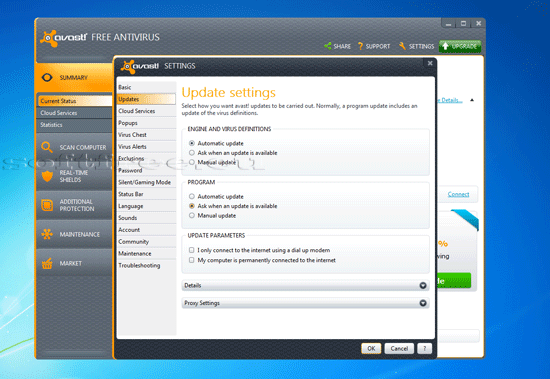Viewport: 550px width, 379px height.
Task: Open Cloud Services in settings list
Action: 146,111
